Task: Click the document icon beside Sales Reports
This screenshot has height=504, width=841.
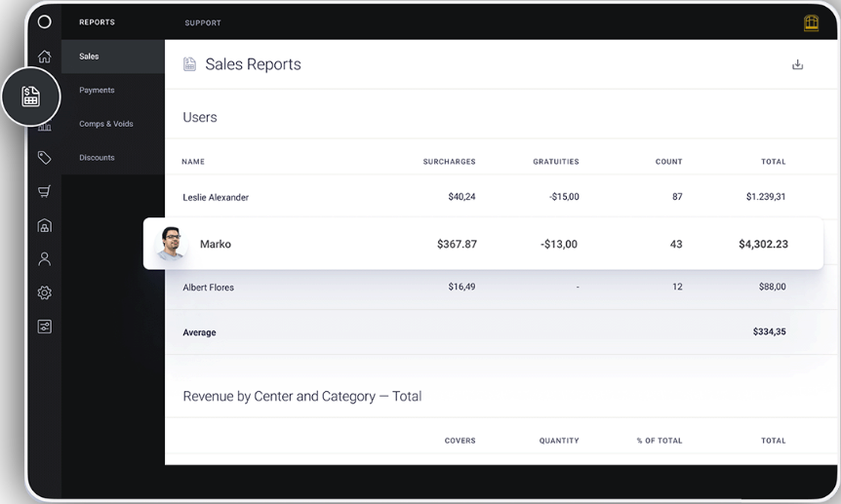Action: [x=189, y=64]
